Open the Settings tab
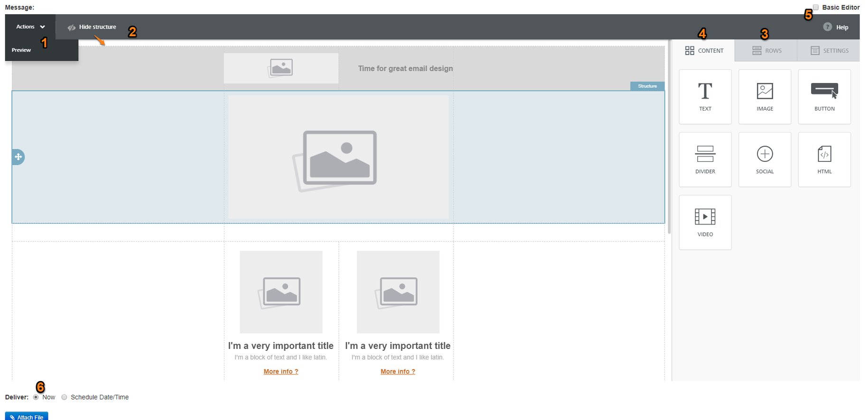This screenshot has height=420, width=868. 829,51
